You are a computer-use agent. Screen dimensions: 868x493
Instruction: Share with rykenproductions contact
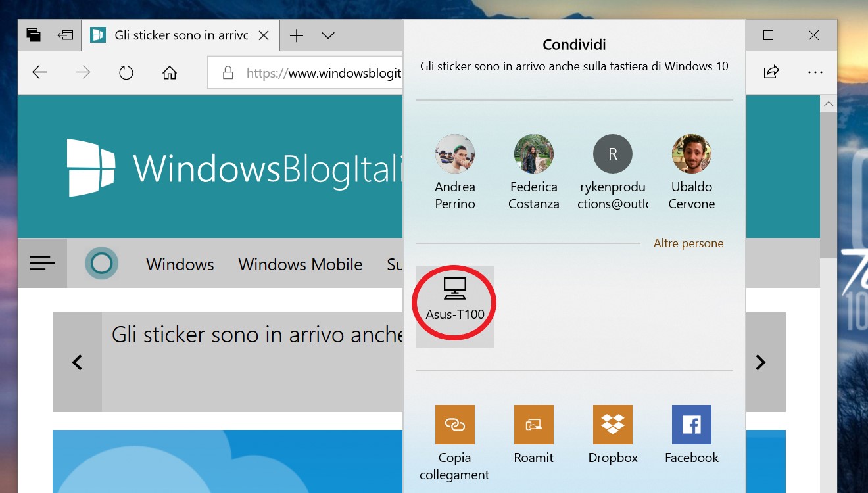(613, 172)
